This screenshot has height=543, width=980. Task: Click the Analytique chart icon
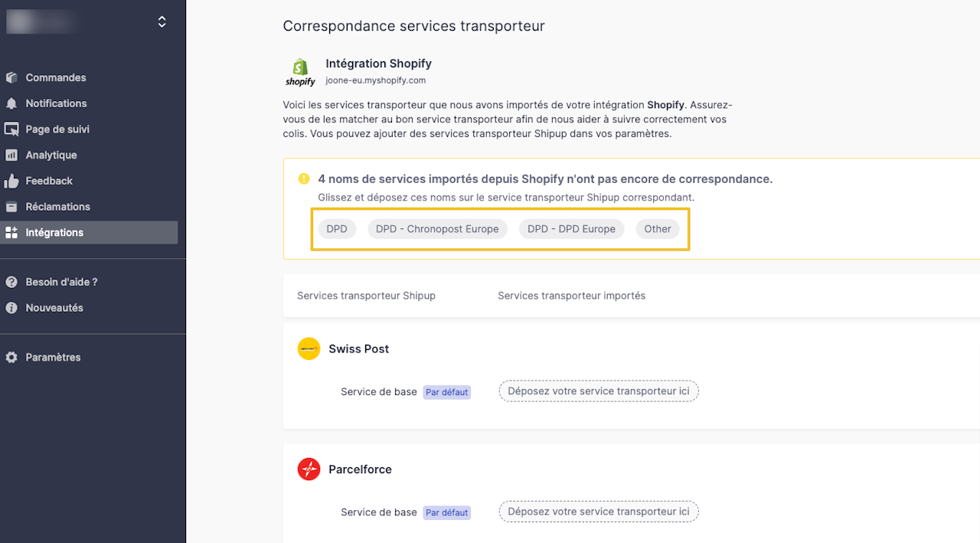click(11, 155)
